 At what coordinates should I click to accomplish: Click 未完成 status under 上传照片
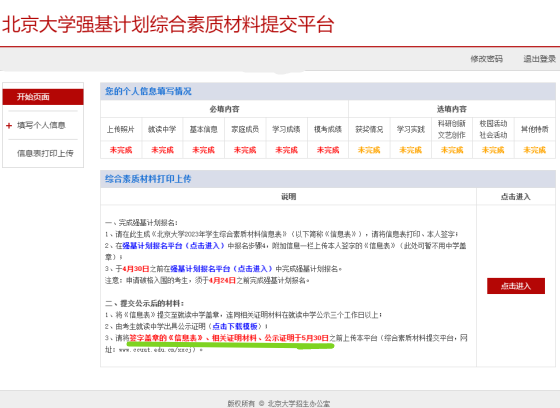121,150
